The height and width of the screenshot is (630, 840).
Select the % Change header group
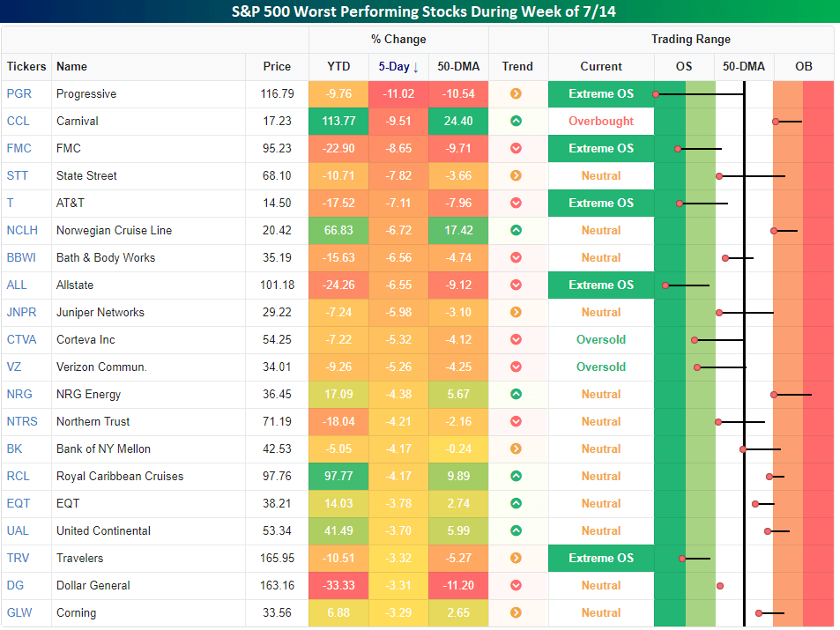tap(398, 40)
